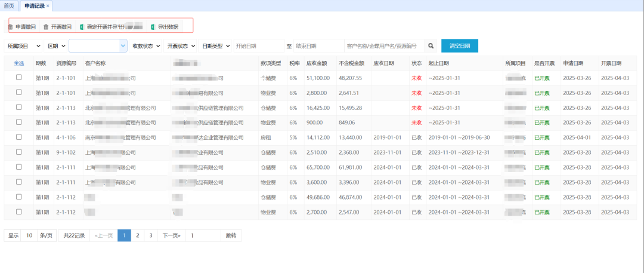Screen dimensions: 644x273
Task: Close the 申请记录 tab with its x
Action: click(x=48, y=6)
